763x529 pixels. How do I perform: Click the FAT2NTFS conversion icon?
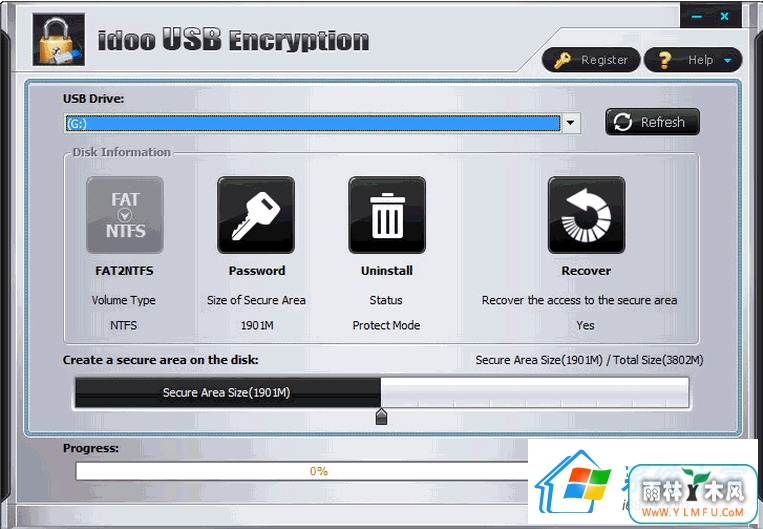[x=125, y=215]
